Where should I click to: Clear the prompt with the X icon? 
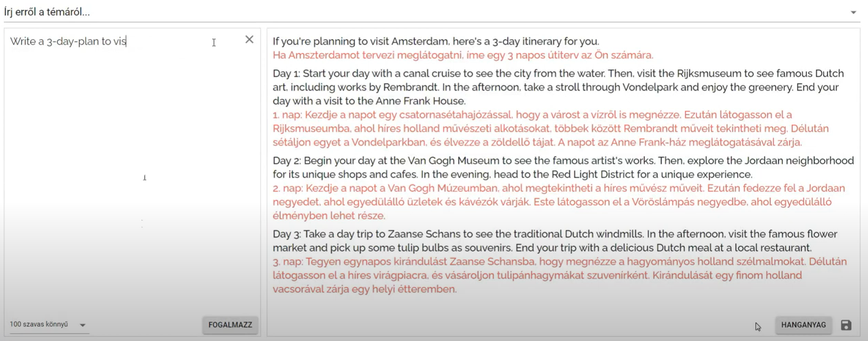pos(249,40)
